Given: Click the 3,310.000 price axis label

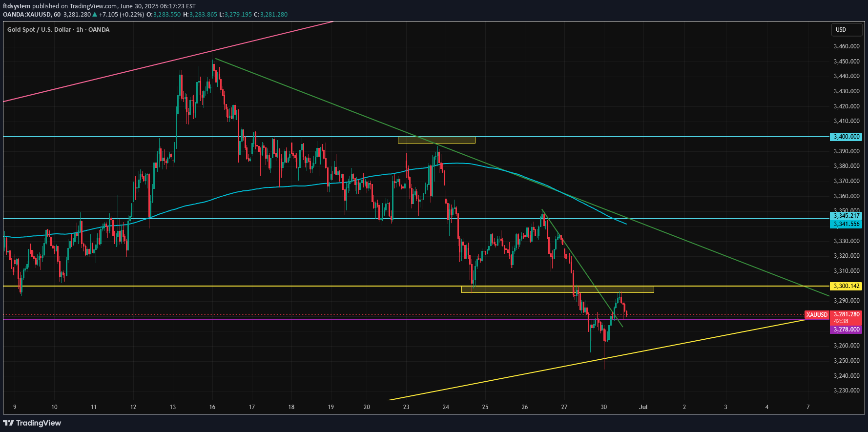Looking at the screenshot, I should click(846, 271).
